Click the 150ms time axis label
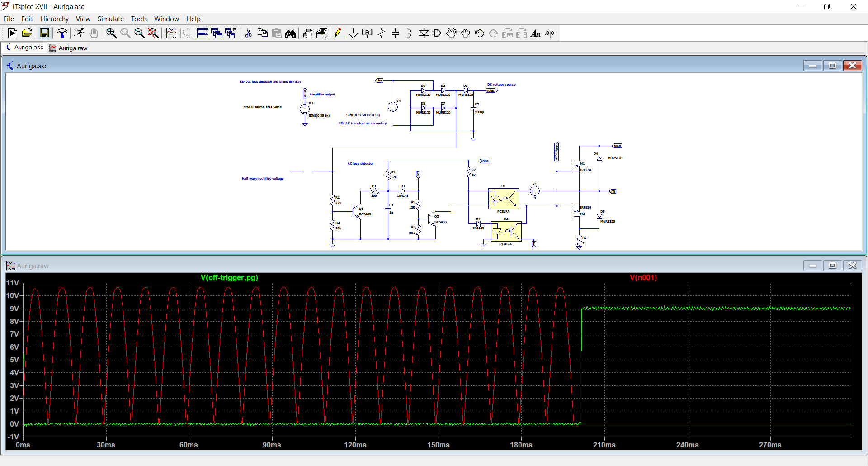Viewport: 868px width, 466px height. (x=438, y=445)
